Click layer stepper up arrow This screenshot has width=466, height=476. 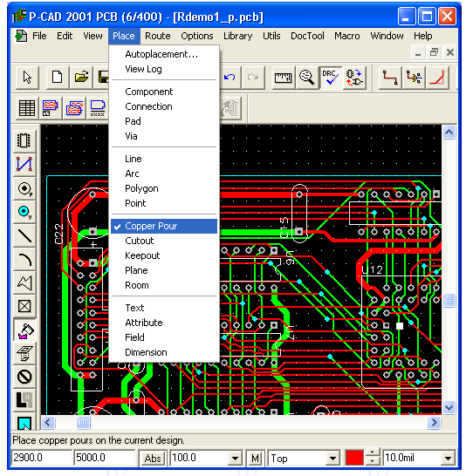click(x=373, y=453)
